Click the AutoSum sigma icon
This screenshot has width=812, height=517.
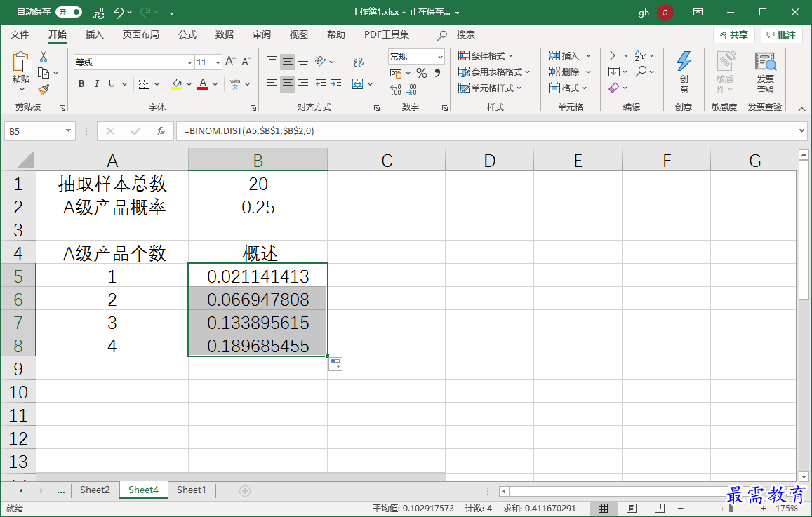pos(614,55)
